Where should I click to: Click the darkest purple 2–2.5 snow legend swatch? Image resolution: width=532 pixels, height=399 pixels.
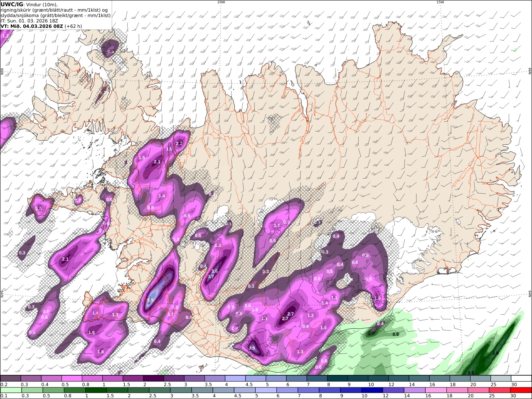(153, 378)
